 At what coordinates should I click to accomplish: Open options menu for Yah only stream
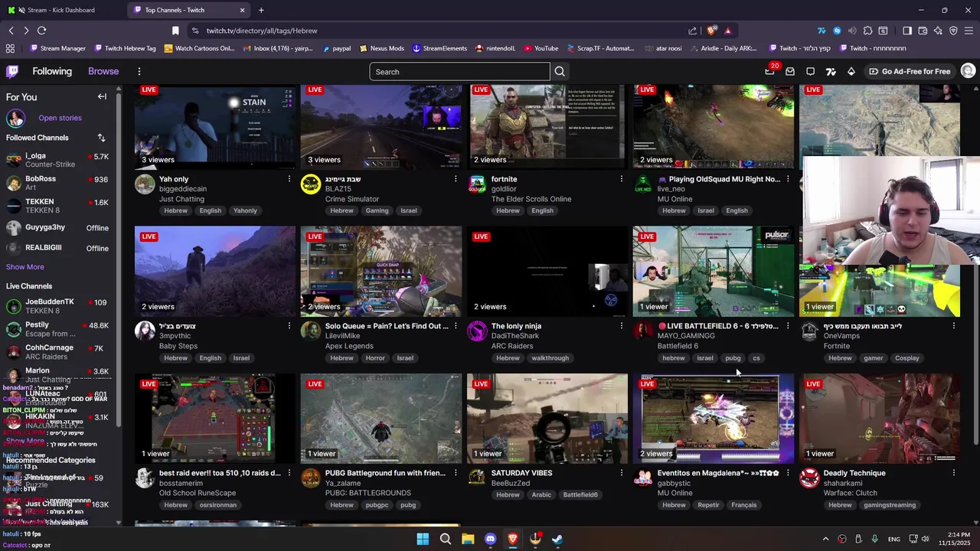point(289,179)
